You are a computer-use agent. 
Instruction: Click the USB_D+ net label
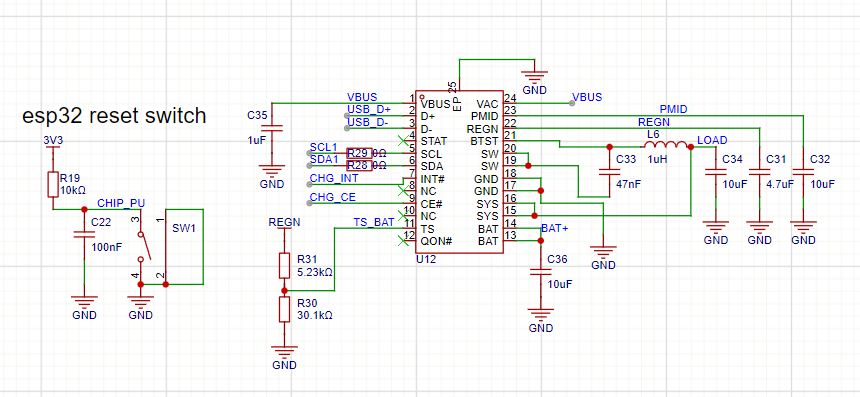tap(369, 110)
